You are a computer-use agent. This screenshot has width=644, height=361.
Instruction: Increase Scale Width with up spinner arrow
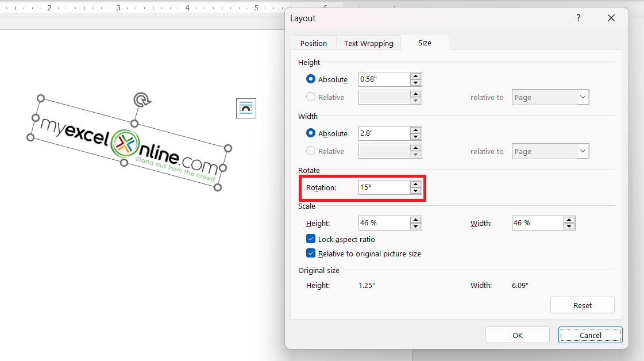[569, 220]
